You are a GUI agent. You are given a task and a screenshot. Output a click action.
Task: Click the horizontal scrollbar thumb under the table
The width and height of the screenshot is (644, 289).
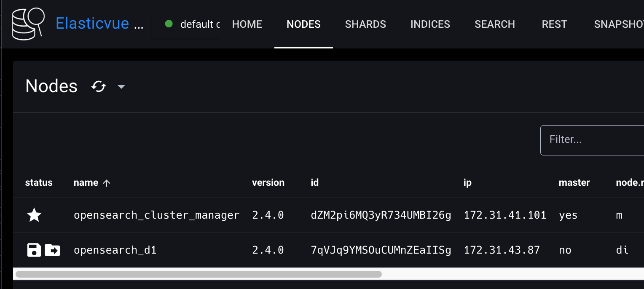pyautogui.click(x=199, y=274)
